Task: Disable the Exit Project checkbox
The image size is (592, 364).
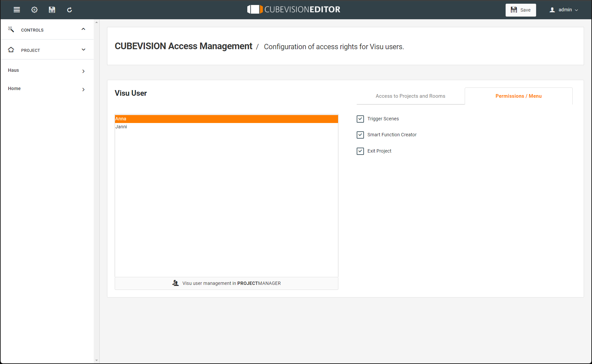Action: click(x=360, y=151)
